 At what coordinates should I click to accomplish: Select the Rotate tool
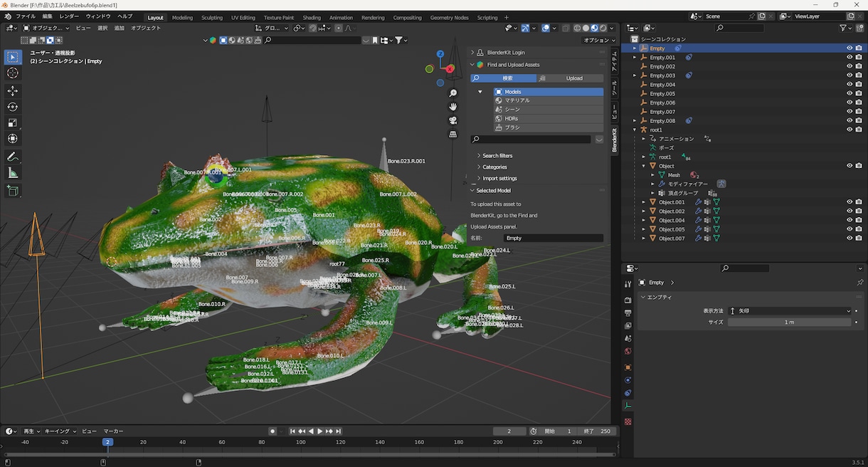(13, 107)
